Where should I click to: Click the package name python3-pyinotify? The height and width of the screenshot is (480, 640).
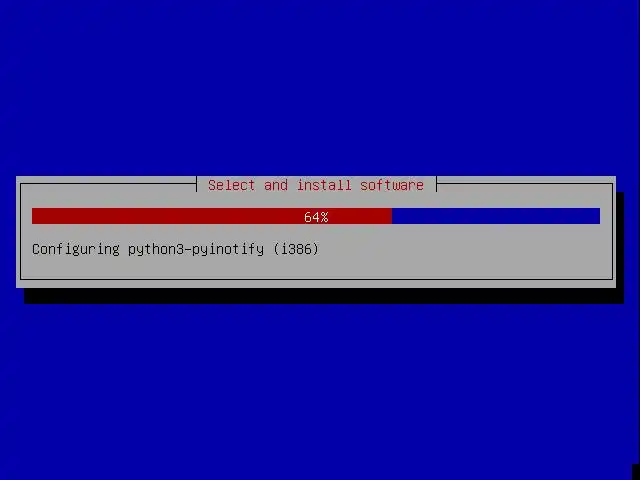coord(196,249)
